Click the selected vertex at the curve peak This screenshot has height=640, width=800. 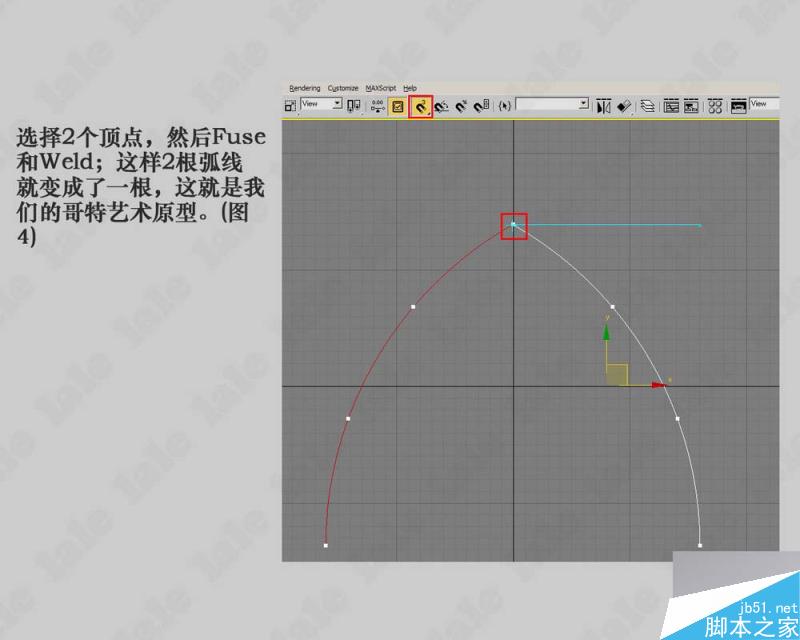tap(514, 226)
